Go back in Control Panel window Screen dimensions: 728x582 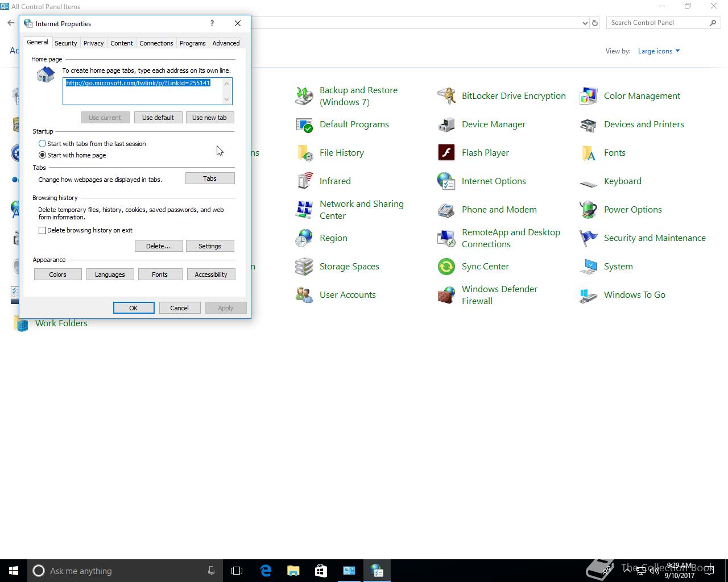(11, 23)
